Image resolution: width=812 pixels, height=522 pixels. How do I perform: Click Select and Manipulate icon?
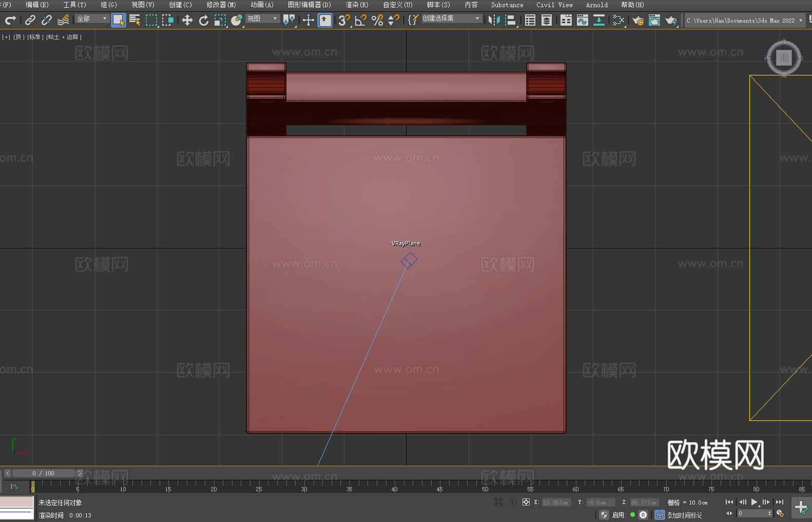(x=308, y=20)
